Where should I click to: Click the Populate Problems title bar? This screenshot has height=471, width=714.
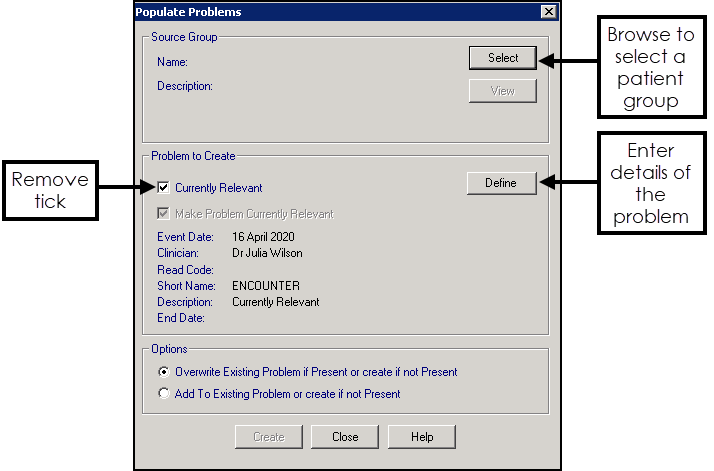point(300,12)
